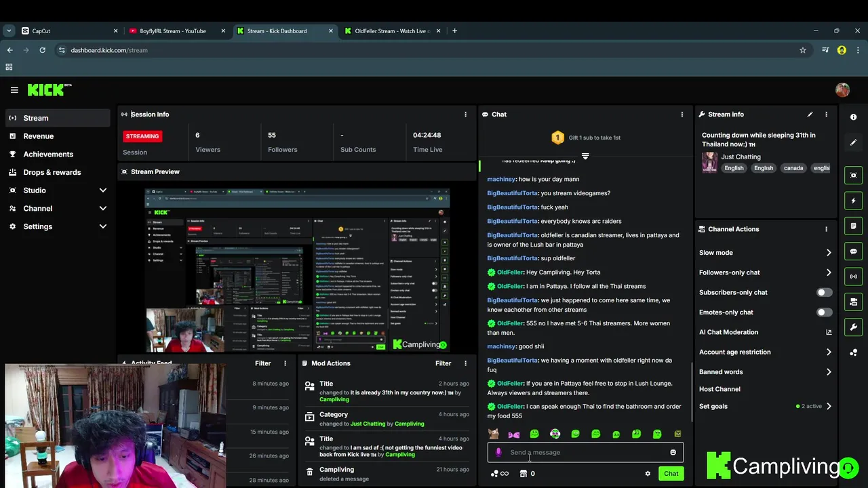Open Mod Actions Filter
Screen dimensions: 868x488
pos(443,363)
